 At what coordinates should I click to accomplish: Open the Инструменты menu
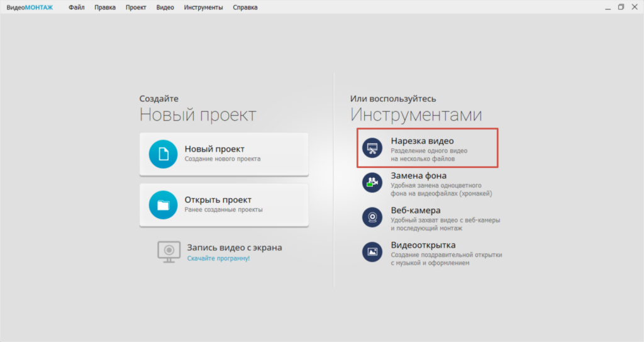203,8
